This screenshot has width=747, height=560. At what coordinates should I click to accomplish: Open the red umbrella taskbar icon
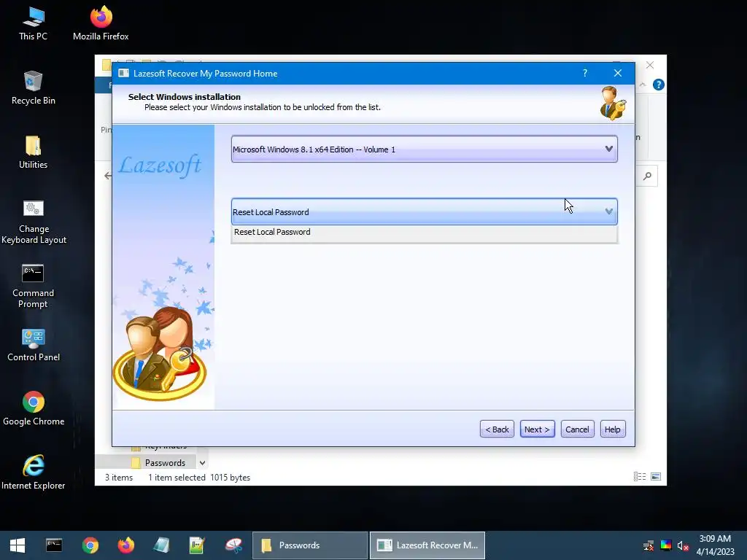[233, 545]
